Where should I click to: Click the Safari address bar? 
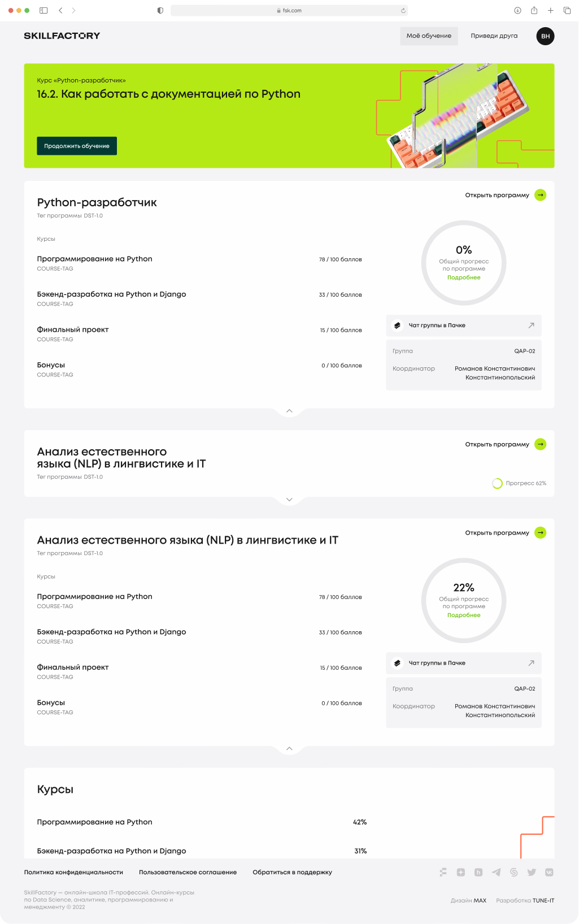click(x=289, y=10)
